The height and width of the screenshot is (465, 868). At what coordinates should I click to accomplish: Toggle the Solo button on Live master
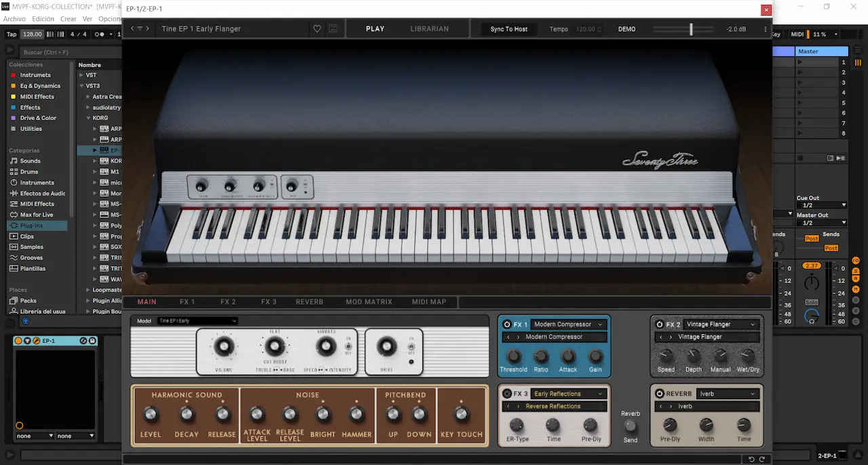812,302
